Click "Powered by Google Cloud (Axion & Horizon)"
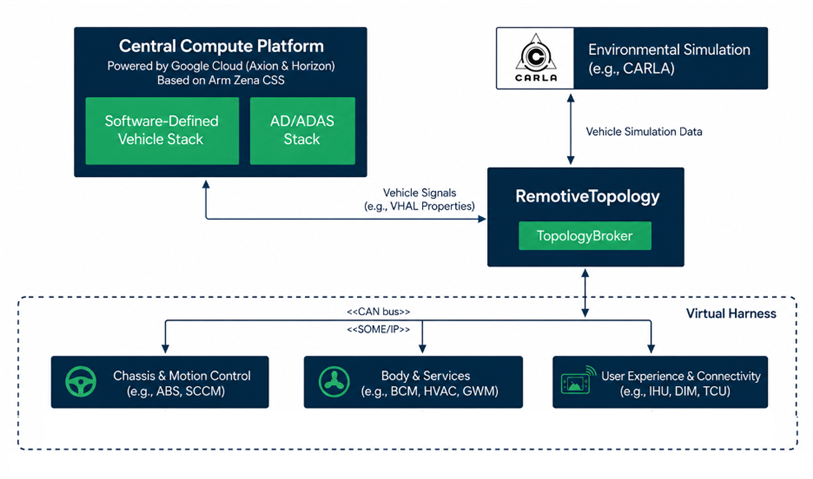Viewport: 813px width, 479px height. tap(221, 66)
